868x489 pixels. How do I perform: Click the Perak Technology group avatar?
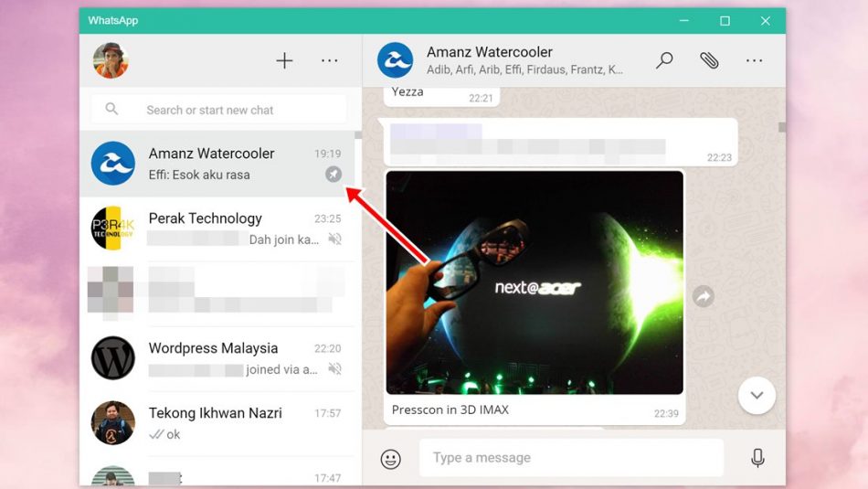pyautogui.click(x=113, y=229)
